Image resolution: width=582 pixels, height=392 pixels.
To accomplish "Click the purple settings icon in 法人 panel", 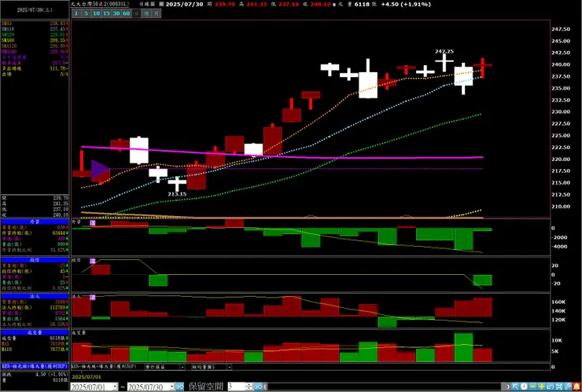I will [x=93, y=297].
